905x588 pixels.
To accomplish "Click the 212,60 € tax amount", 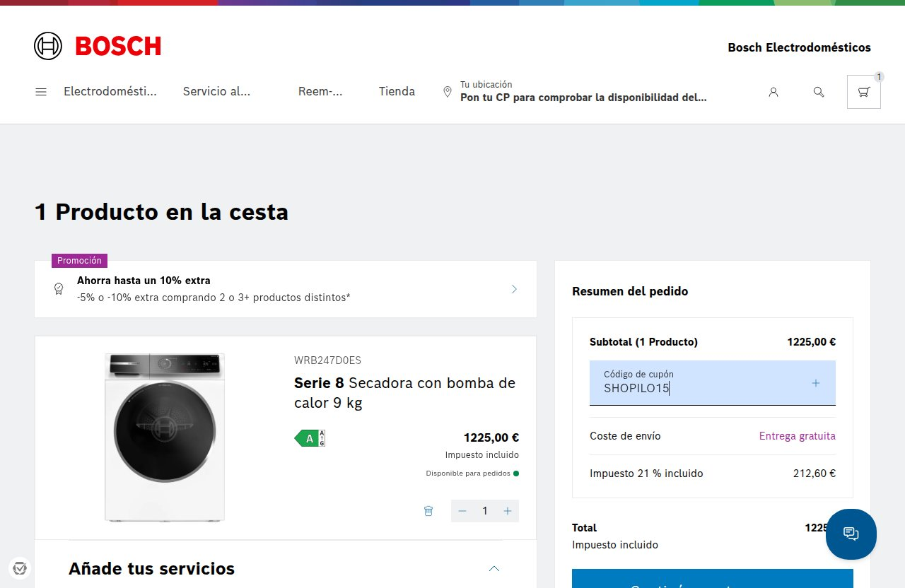I will click(814, 474).
